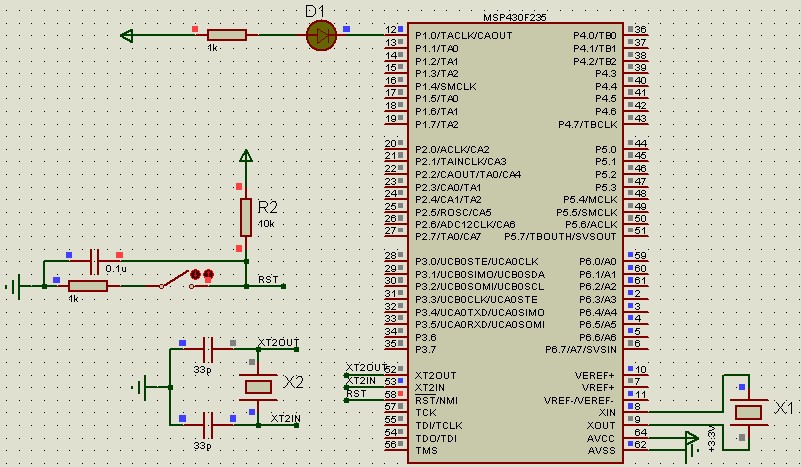The image size is (801, 467).
Task: Select the upper 33p capacitor near XT2OUT
Action: pyautogui.click(x=208, y=349)
